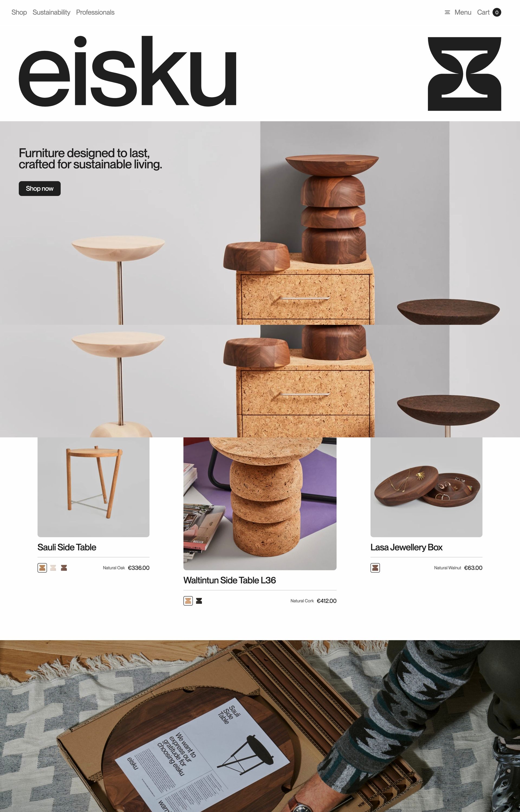
Task: Open the Shop navigation item
Action: pos(19,12)
